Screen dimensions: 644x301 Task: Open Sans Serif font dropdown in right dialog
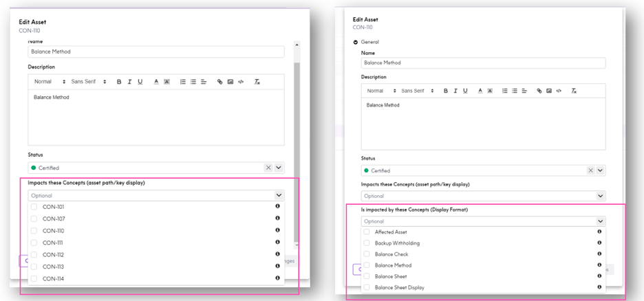[x=418, y=91]
